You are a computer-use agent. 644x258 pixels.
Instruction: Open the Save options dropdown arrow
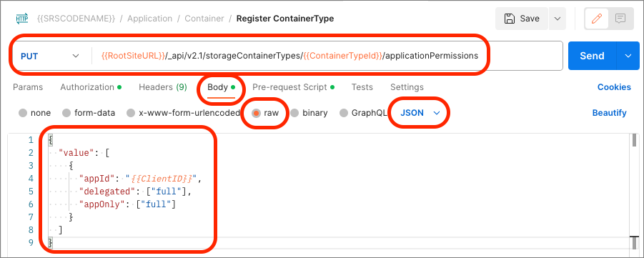(557, 19)
